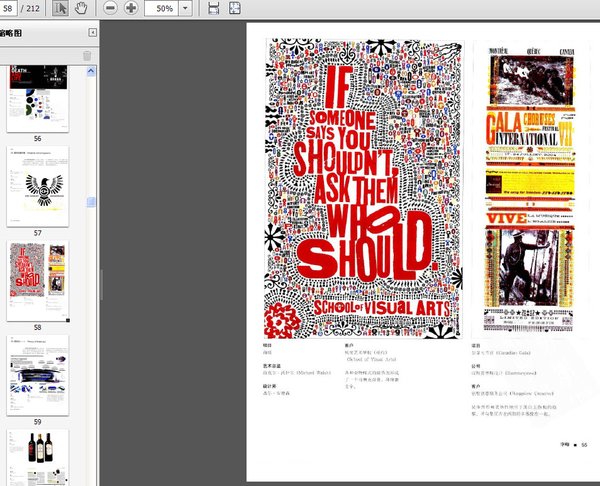Open the wine bottles page thumbnail
The image size is (600, 486).
[x=38, y=456]
